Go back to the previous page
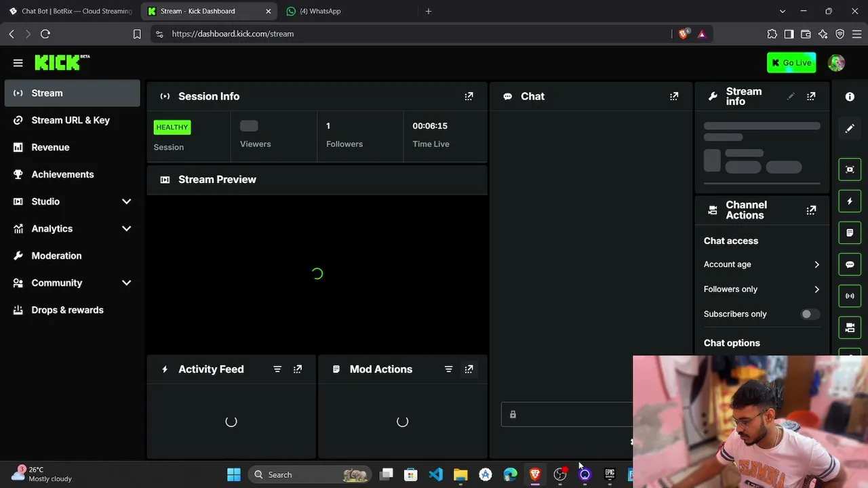The height and width of the screenshot is (488, 868). [12, 34]
